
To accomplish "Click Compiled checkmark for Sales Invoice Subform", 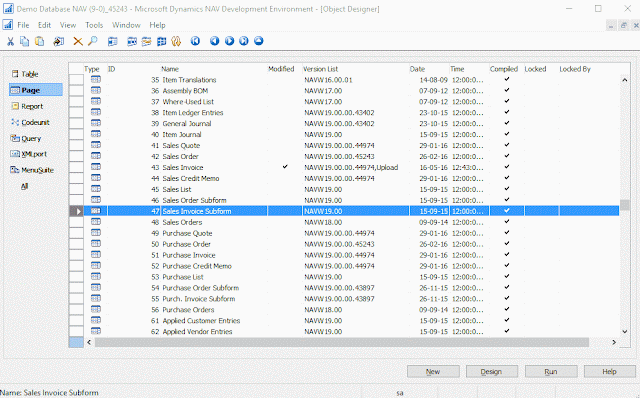I will click(x=507, y=211).
